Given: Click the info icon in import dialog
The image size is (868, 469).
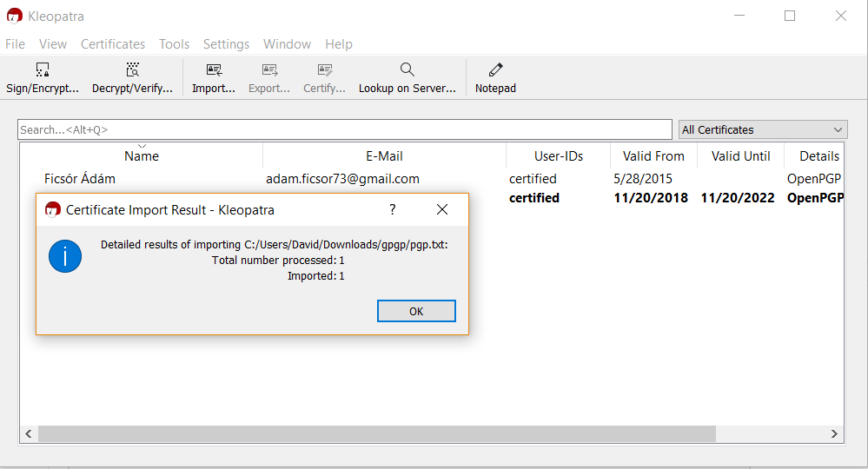Looking at the screenshot, I should [x=65, y=256].
